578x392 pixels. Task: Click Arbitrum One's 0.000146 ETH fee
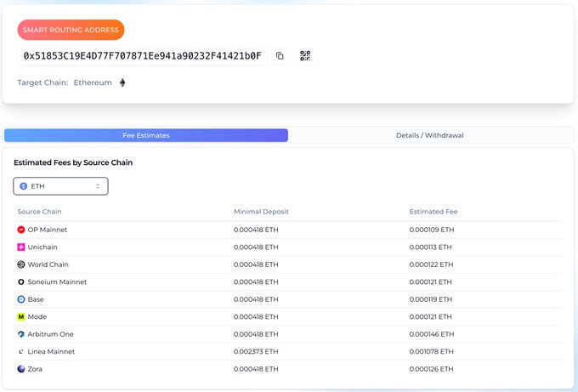click(432, 334)
